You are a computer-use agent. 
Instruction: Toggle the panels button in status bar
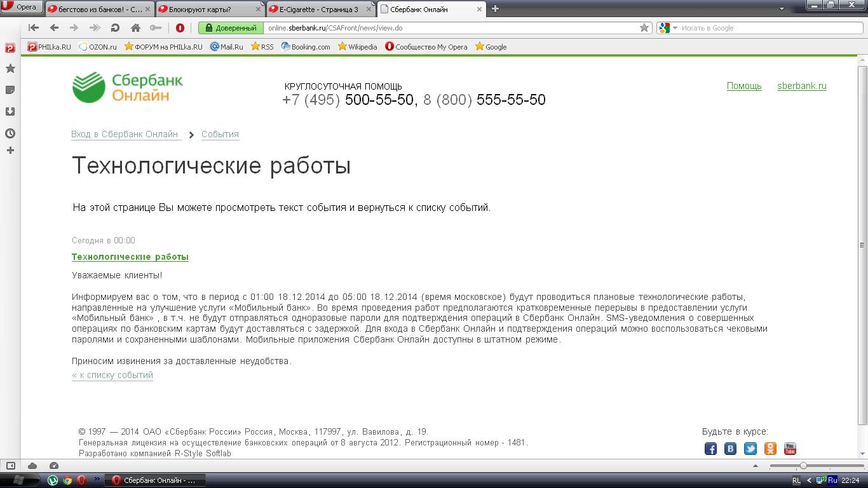pyautogui.click(x=11, y=466)
